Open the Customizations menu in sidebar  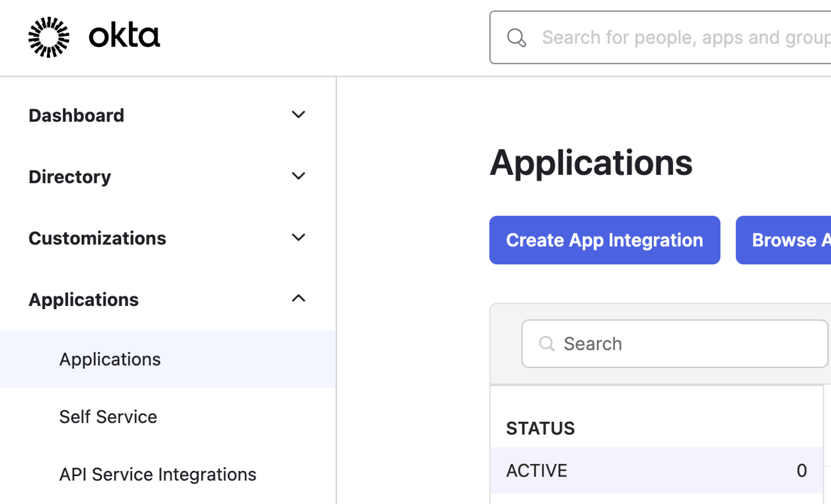pos(97,238)
